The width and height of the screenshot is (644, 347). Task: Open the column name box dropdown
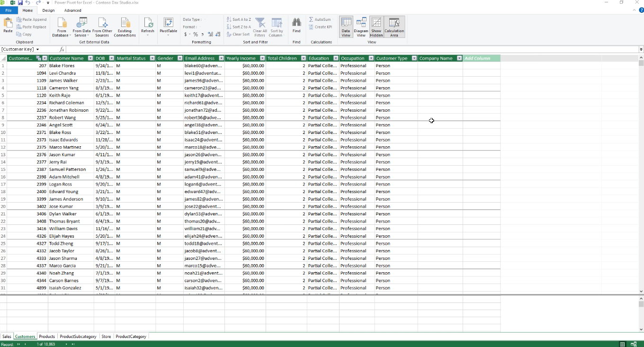tap(37, 49)
